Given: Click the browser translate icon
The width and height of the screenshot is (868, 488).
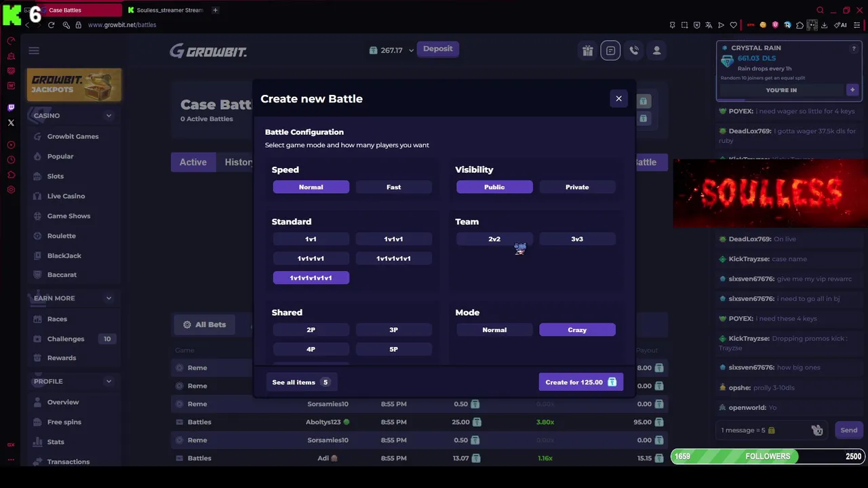Looking at the screenshot, I should [709, 25].
